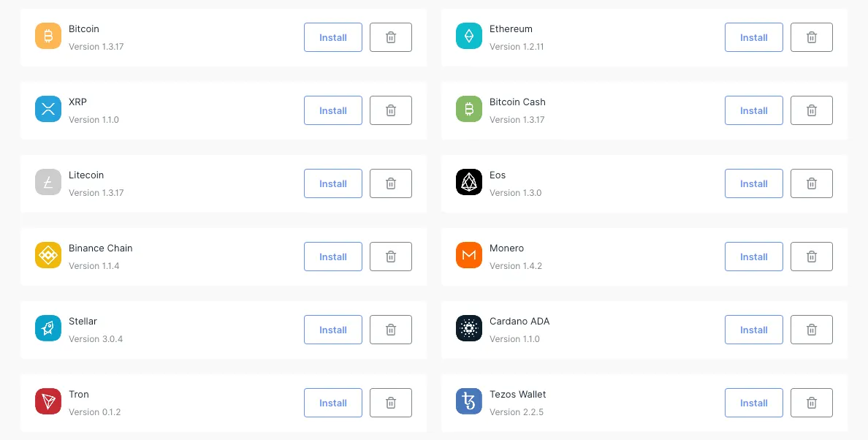
Task: Delete the Monero app
Action: coord(811,256)
